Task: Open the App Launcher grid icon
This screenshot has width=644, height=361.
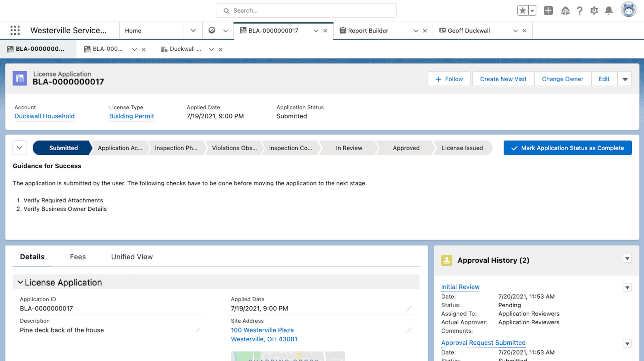Action: pos(15,30)
